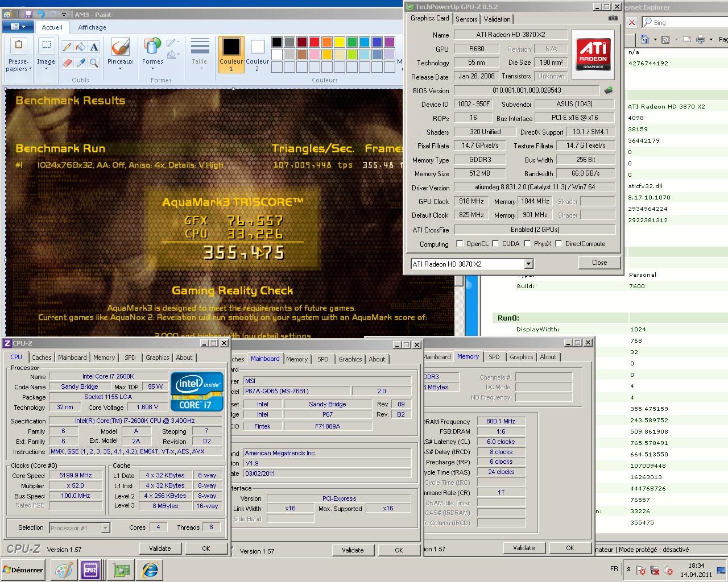Open the Sensors tab in GPU-Z
Image resolution: width=728 pixels, height=582 pixels.
click(466, 19)
